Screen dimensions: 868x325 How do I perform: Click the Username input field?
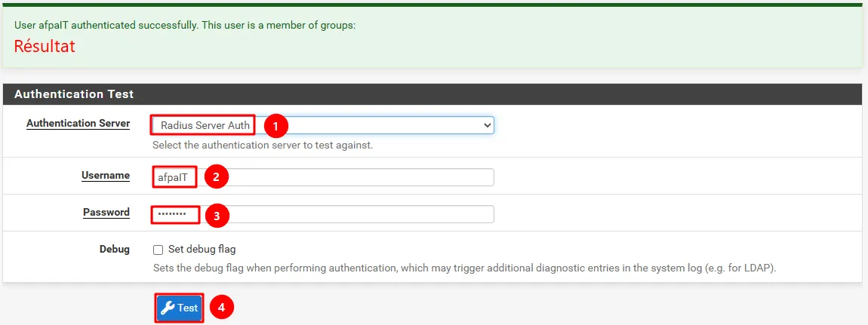(323, 177)
